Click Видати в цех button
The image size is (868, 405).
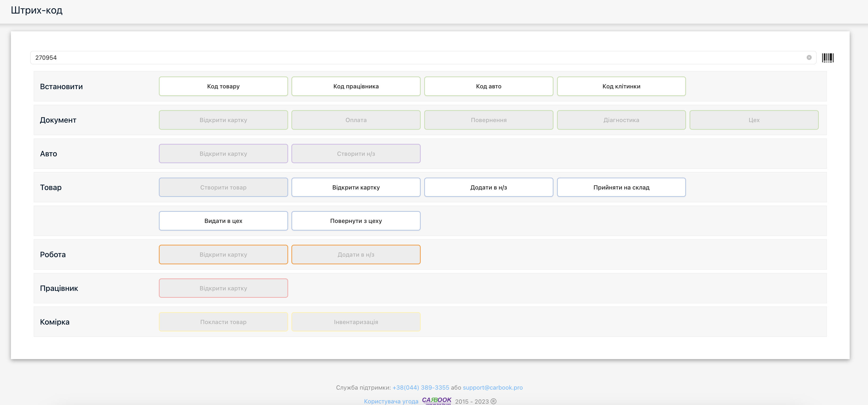[x=223, y=221]
